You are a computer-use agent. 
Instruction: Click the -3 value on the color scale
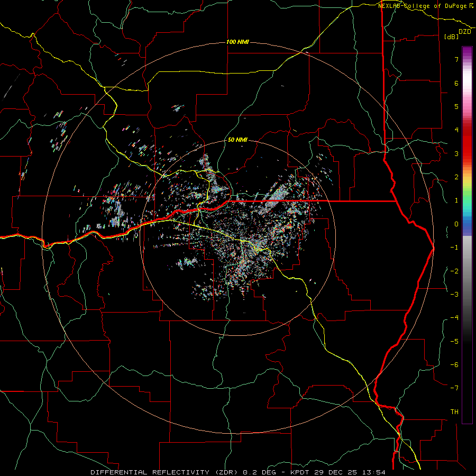(x=454, y=295)
